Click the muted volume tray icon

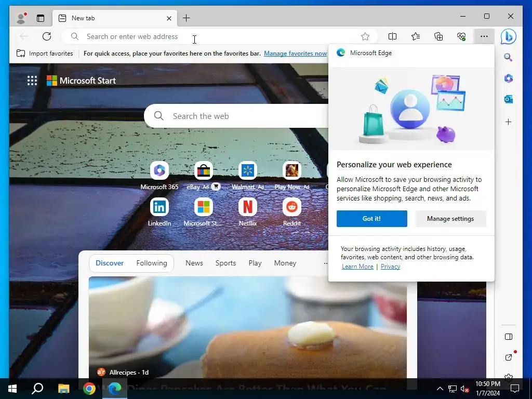[x=464, y=389]
